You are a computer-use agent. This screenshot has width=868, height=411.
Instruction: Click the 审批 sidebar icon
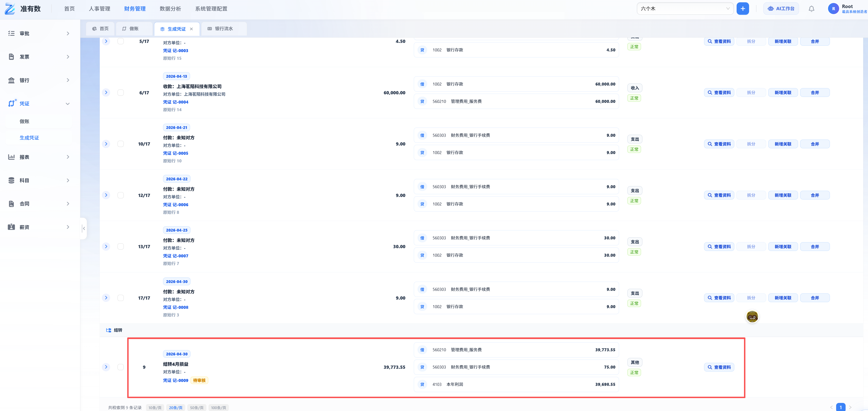[12, 33]
